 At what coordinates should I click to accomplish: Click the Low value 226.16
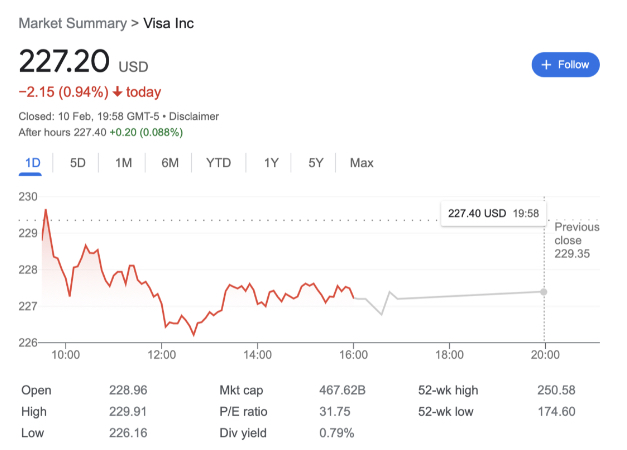128,433
